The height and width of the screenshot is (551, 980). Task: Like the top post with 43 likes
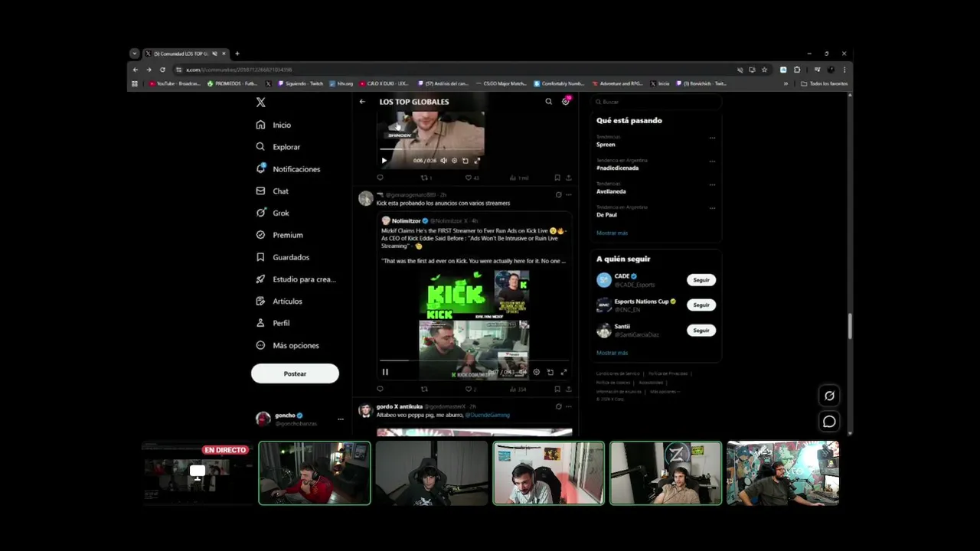point(472,178)
